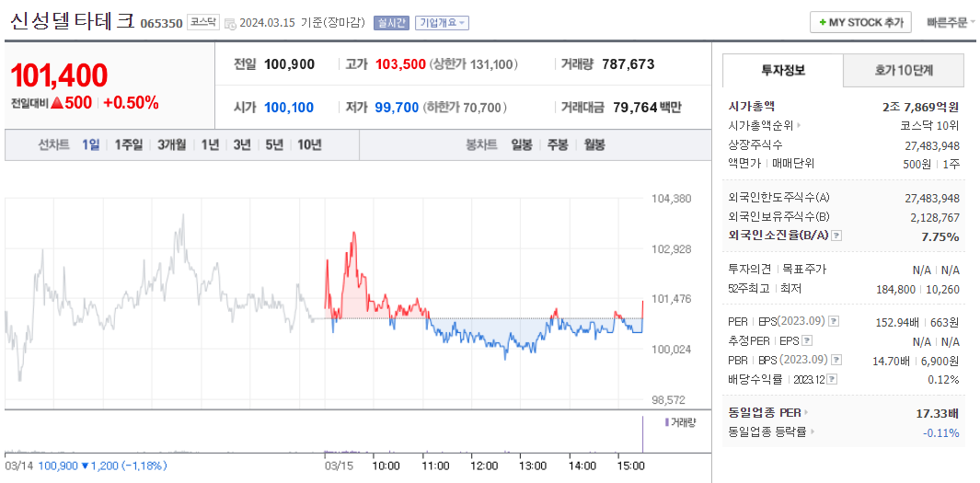980x483 pixels.
Task: Show the 주봉 candle chart
Action: pos(559,145)
